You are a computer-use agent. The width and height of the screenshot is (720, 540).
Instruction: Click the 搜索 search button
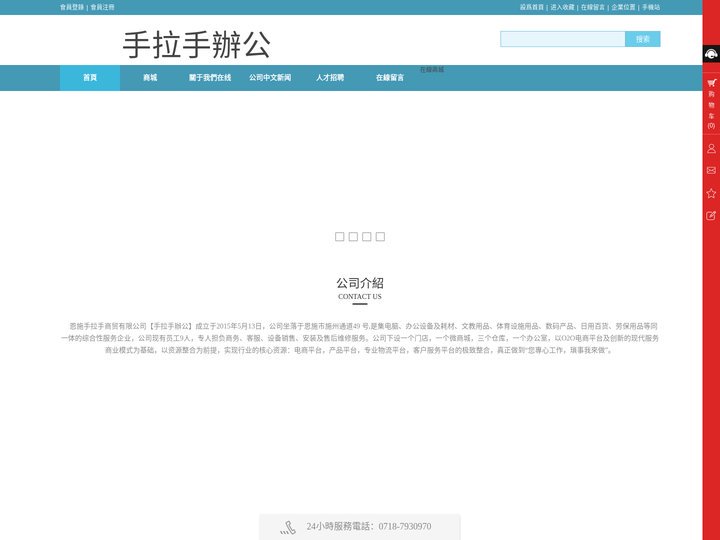(x=643, y=39)
